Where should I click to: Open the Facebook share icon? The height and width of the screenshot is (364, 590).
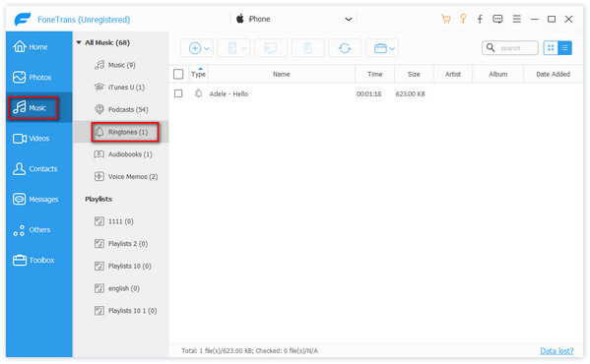(480, 19)
